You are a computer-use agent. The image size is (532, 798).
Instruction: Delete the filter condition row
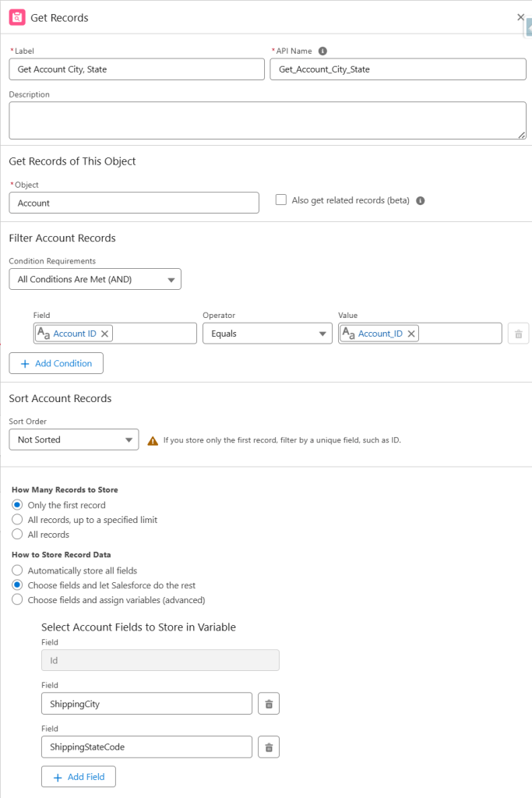click(x=518, y=334)
